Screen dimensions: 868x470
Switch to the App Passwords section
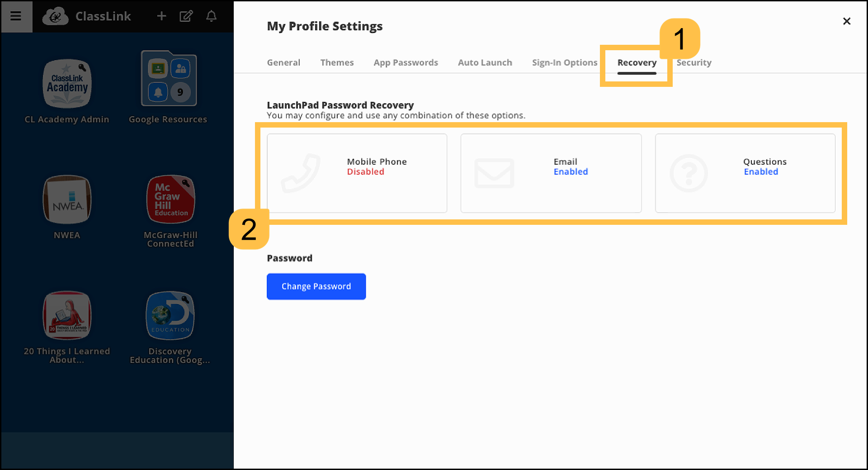pos(406,62)
